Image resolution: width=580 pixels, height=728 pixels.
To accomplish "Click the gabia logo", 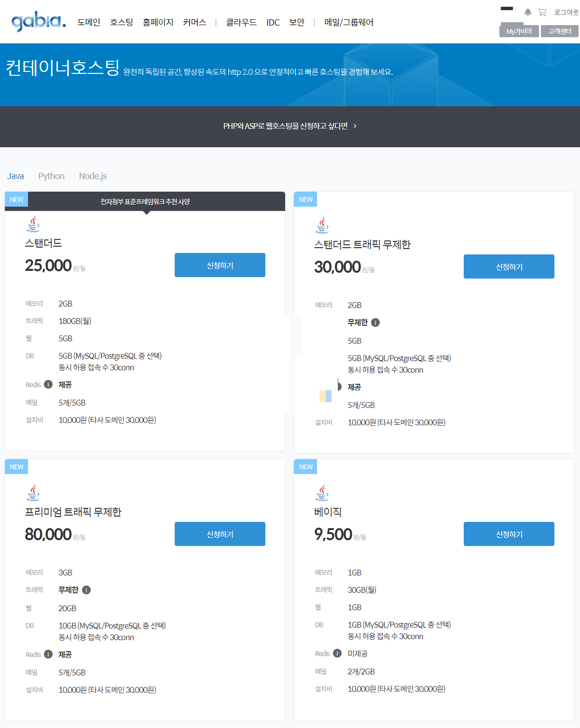I will tap(39, 22).
